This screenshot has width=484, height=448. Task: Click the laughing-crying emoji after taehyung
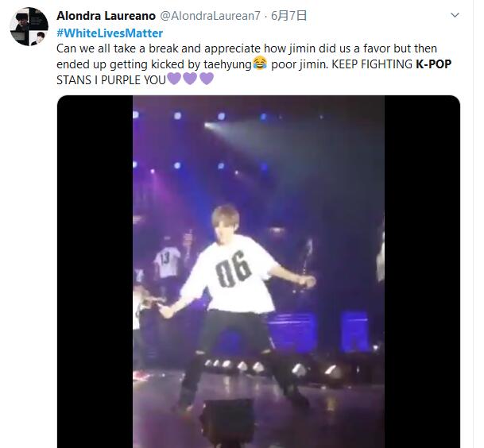click(x=259, y=64)
